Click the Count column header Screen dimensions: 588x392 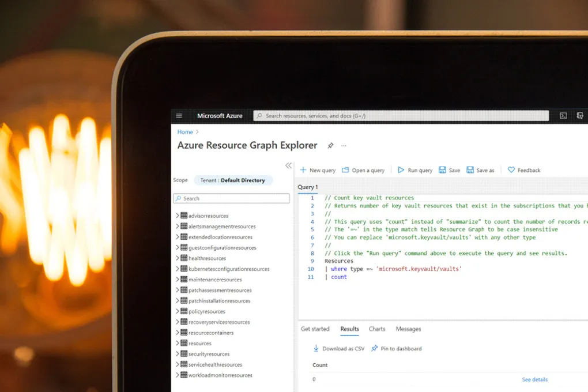(x=320, y=365)
